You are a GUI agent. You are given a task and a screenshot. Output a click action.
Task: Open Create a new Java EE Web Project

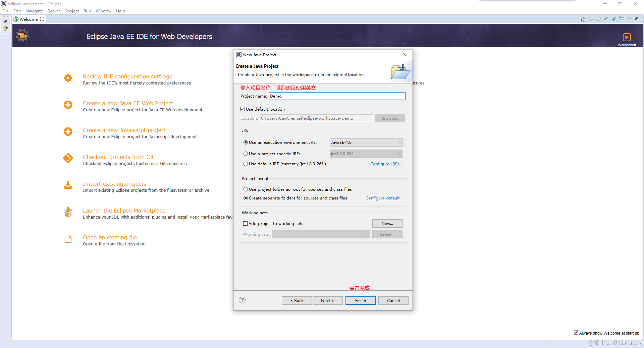(128, 103)
